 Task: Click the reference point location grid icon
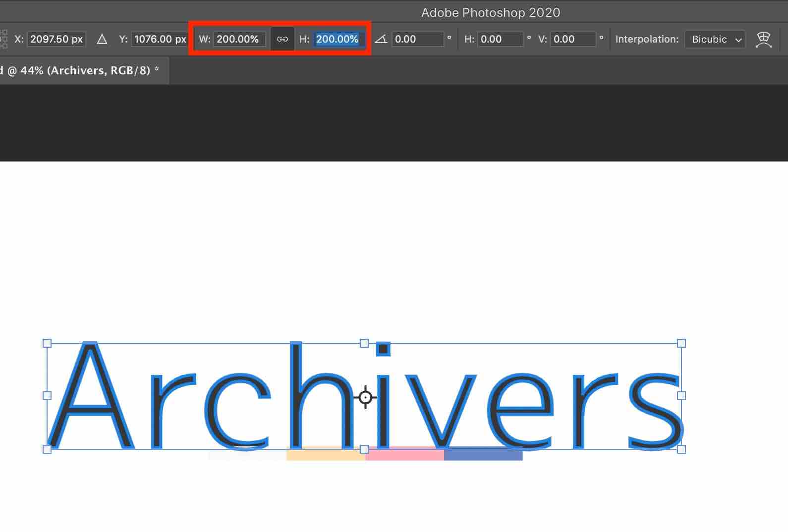(3, 39)
